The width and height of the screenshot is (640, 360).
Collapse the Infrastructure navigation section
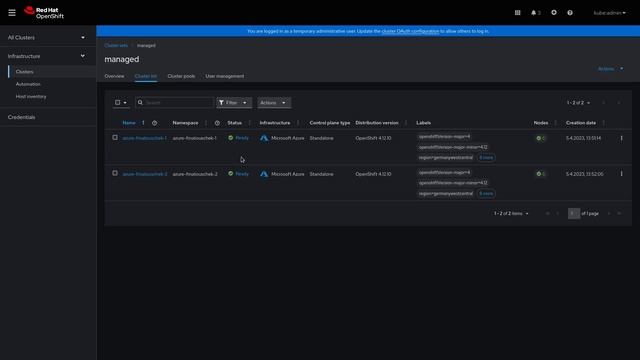click(x=47, y=56)
